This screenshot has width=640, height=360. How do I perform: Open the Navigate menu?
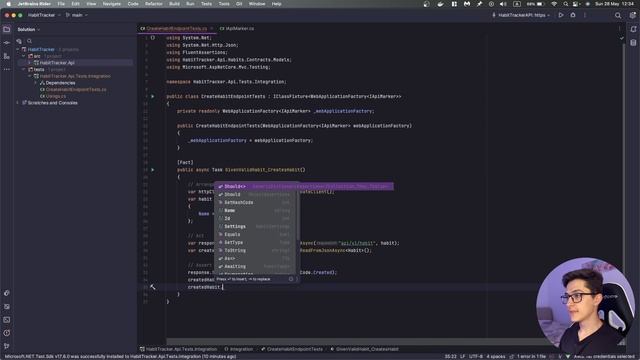coord(111,4)
